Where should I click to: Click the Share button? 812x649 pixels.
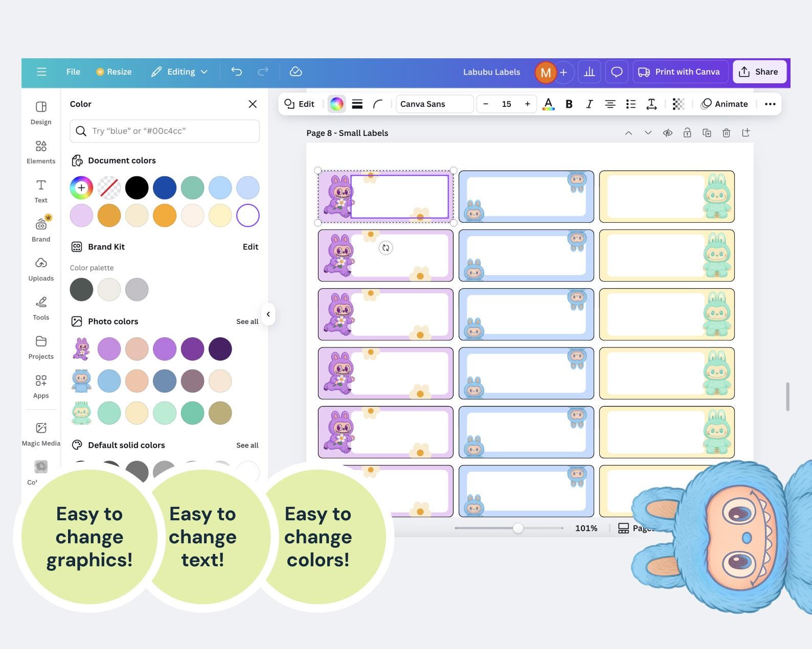tap(759, 72)
